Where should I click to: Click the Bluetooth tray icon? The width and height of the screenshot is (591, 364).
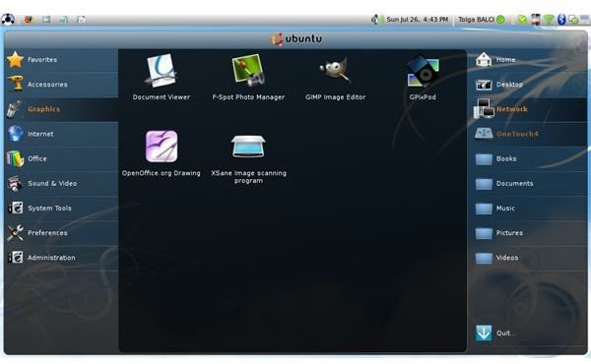(561, 20)
